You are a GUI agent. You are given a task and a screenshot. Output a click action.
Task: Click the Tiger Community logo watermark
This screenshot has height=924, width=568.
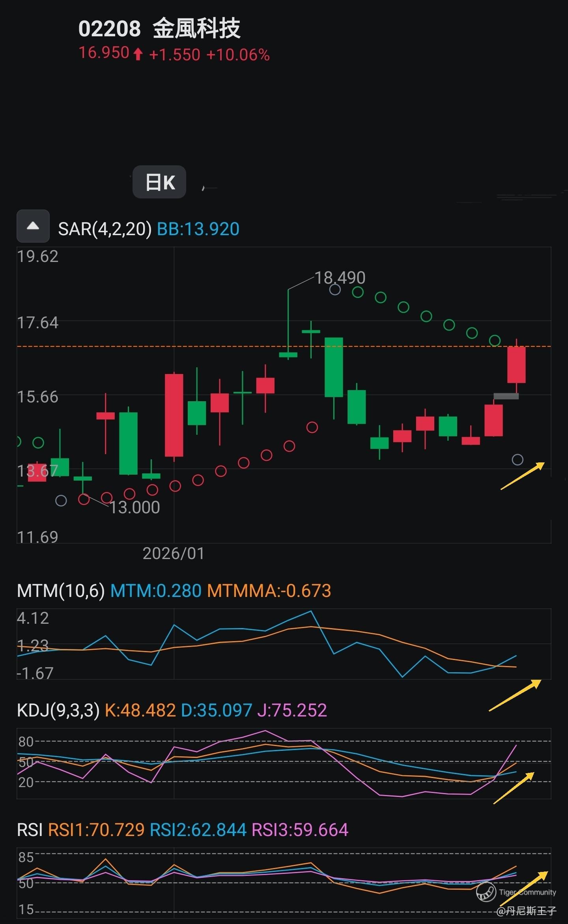486,892
